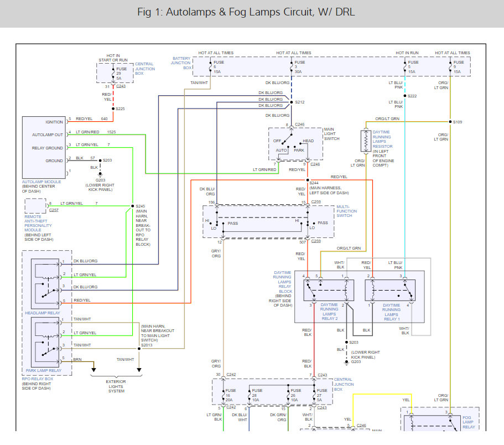Click the S109 splice node
Image resolution: width=504 pixels, height=445 pixels.
point(450,121)
